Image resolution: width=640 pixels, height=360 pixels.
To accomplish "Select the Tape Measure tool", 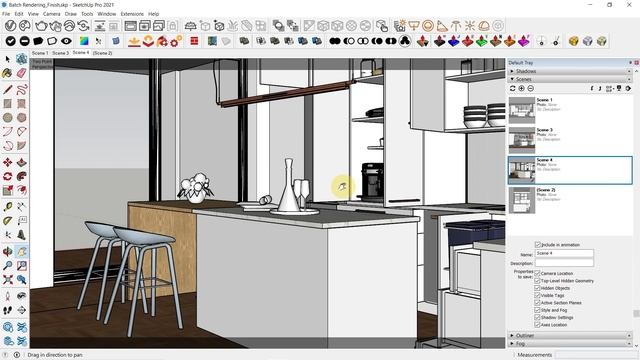I will pyautogui.click(x=7, y=207).
